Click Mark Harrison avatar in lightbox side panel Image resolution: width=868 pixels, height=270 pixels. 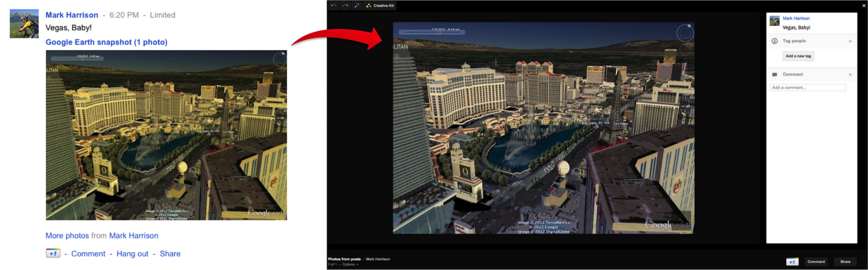774,21
